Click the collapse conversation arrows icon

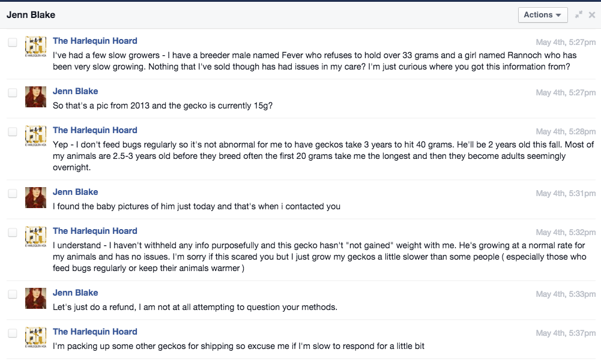pos(579,14)
